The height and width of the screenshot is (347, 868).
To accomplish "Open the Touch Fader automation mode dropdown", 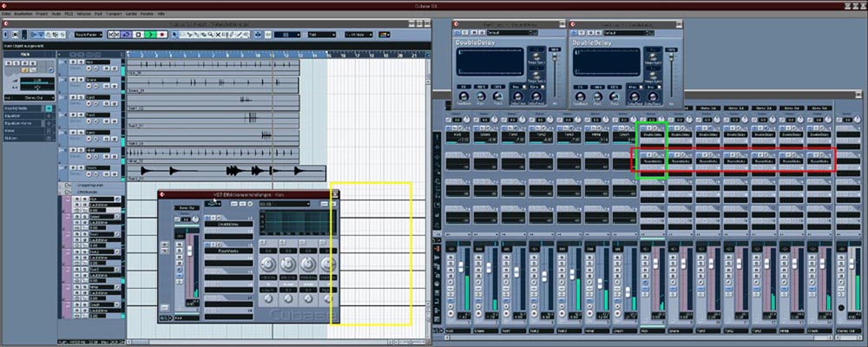I will click(89, 35).
